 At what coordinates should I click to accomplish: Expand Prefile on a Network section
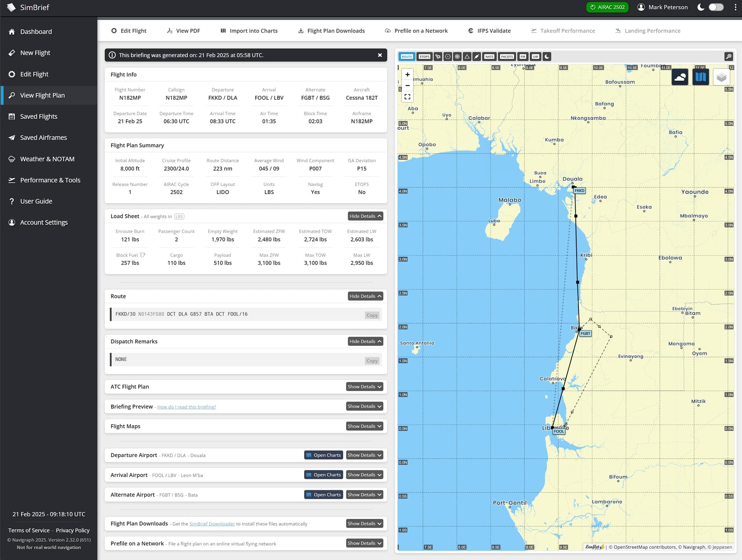click(364, 543)
